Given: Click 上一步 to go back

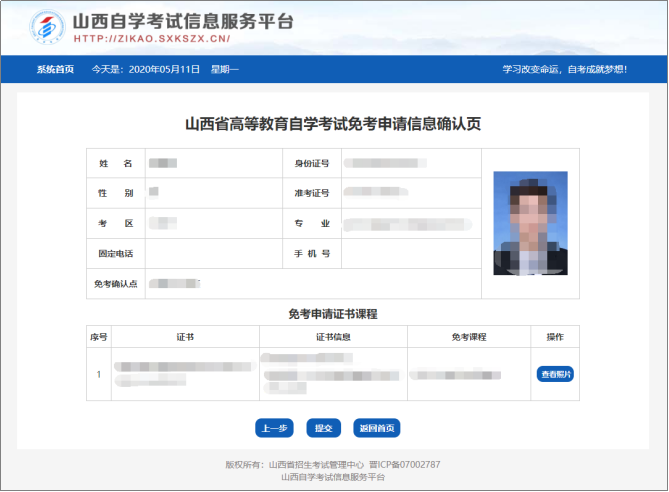Looking at the screenshot, I should point(274,428).
